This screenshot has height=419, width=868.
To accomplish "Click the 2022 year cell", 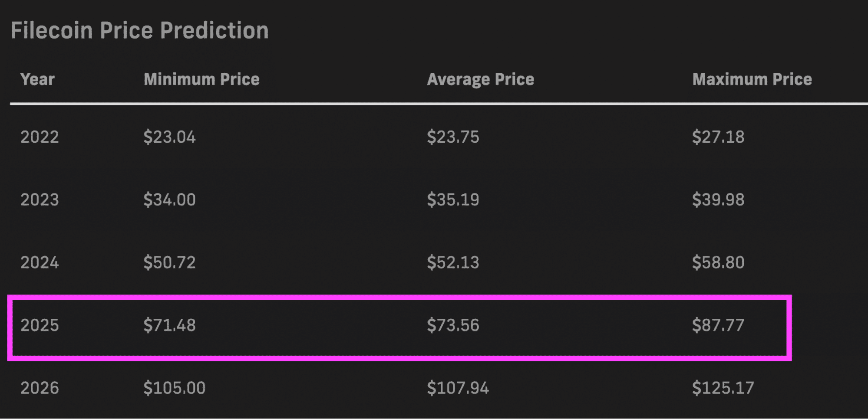I will (40, 137).
